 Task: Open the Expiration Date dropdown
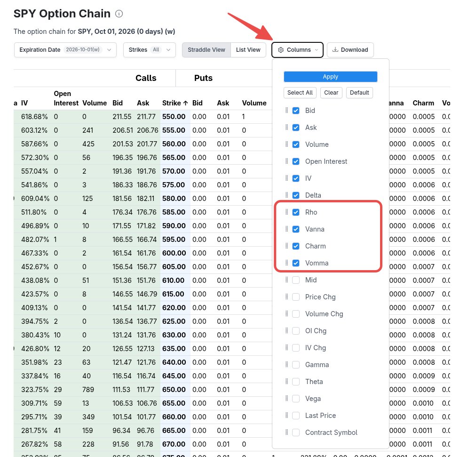coord(65,50)
